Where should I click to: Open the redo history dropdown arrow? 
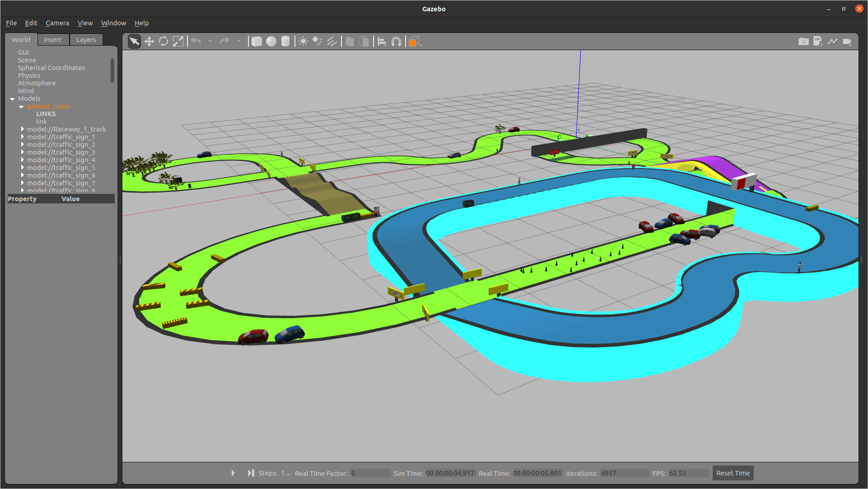(x=239, y=42)
